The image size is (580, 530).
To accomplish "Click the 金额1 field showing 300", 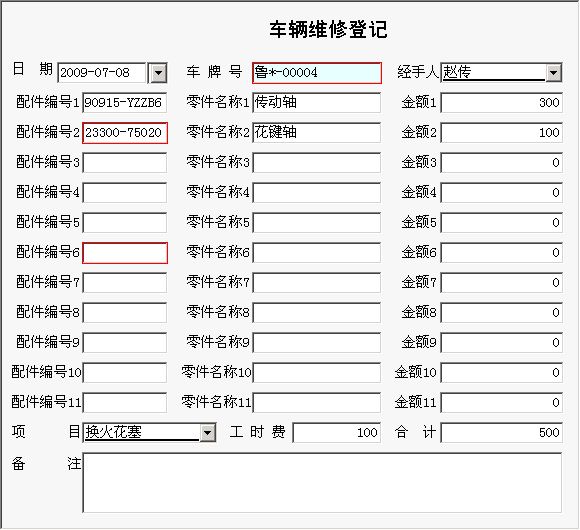I will [502, 102].
